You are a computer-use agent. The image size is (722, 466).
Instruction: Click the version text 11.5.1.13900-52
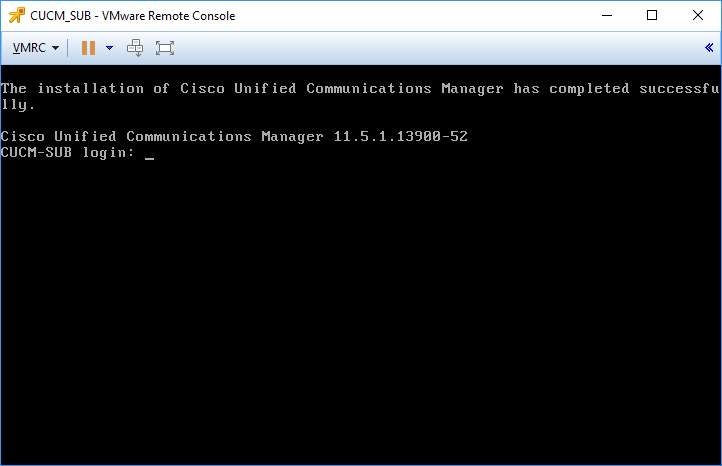coord(401,136)
